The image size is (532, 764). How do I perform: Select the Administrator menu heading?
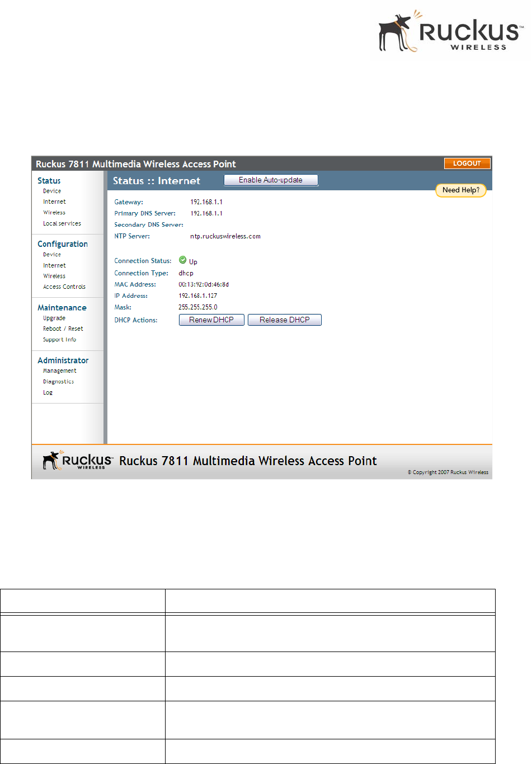point(63,360)
